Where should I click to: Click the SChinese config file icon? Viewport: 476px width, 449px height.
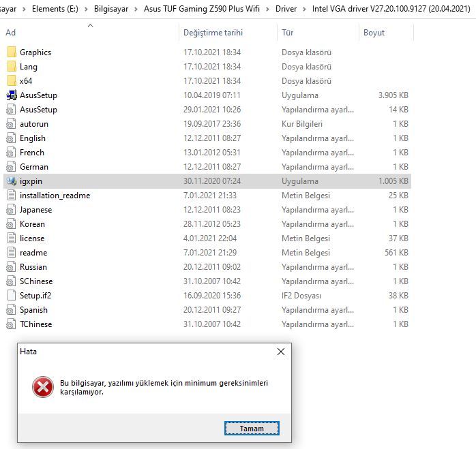pyautogui.click(x=11, y=281)
